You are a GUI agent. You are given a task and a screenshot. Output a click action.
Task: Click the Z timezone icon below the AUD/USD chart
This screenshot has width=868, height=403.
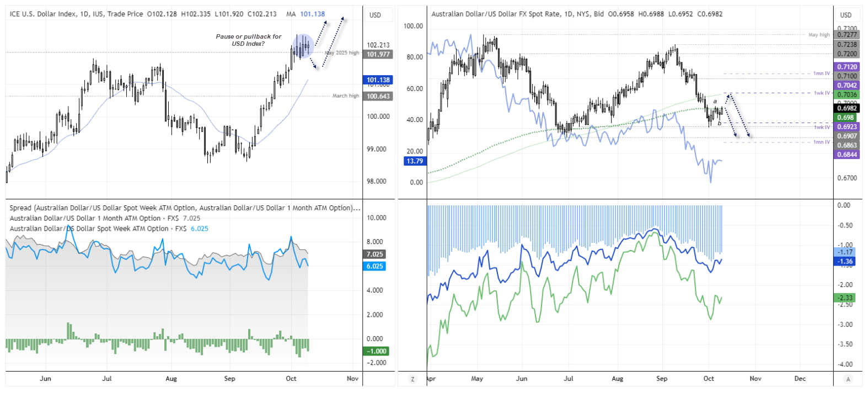tap(412, 379)
